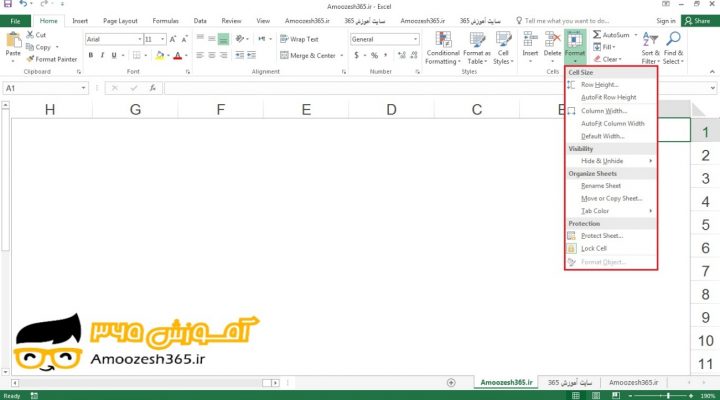Screen dimensions: 720x400
Task: Open Conditional Formatting menu
Action: tap(443, 48)
